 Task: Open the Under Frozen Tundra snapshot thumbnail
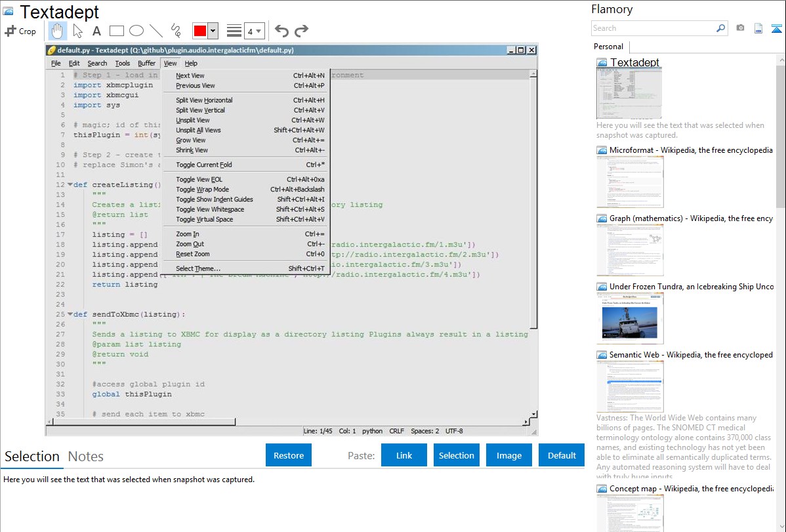[x=630, y=318]
